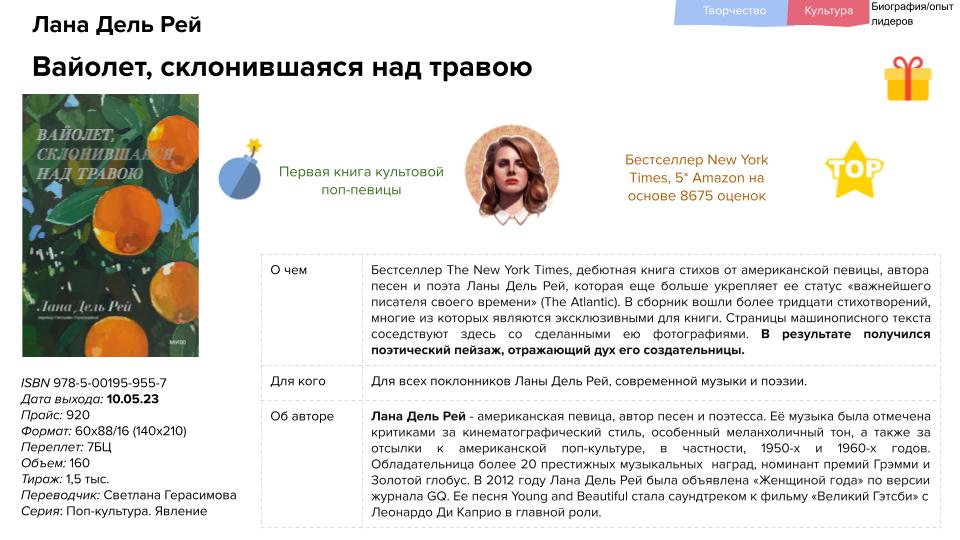Click the author name heading Лана Дель Рей
Viewport: 960px width, 540px height.
tap(117, 25)
